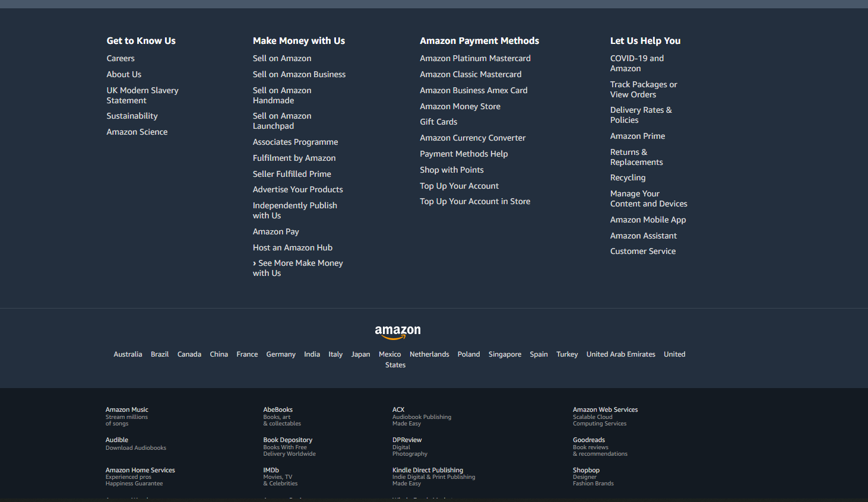Select the Australia country site
The width and height of the screenshot is (868, 502).
(x=128, y=354)
